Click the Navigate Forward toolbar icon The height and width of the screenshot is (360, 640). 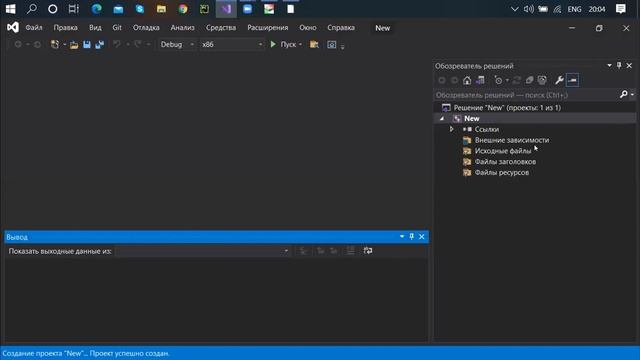[37, 44]
